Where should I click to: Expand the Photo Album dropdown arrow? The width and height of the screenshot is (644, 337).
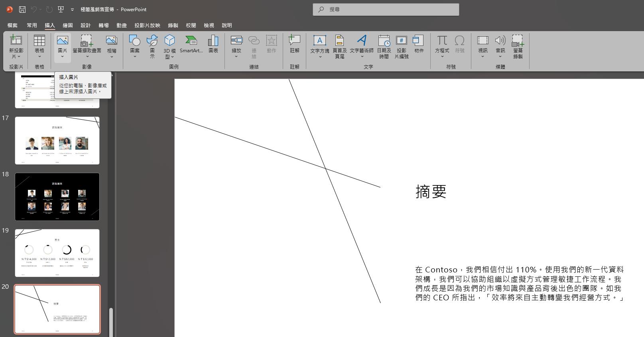(x=112, y=57)
